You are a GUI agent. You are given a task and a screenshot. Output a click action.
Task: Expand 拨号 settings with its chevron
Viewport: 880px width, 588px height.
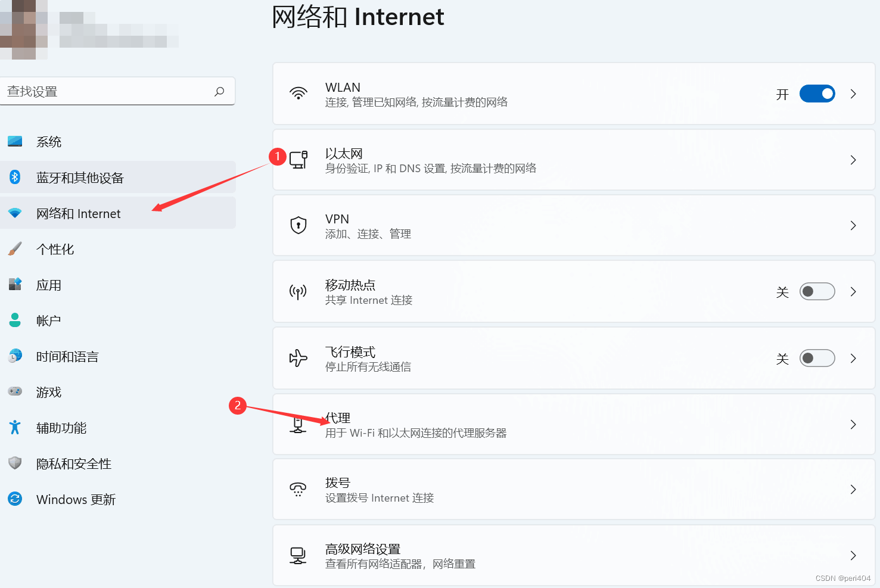point(853,489)
